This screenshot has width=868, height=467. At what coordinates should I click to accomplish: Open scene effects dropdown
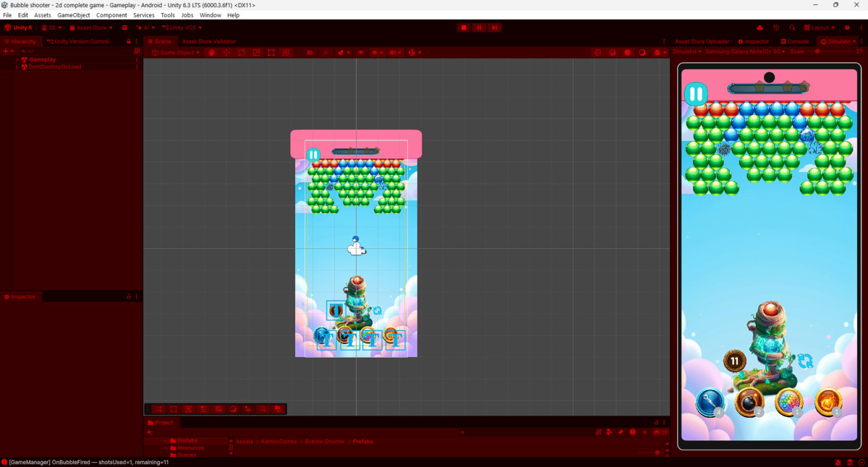click(x=343, y=52)
